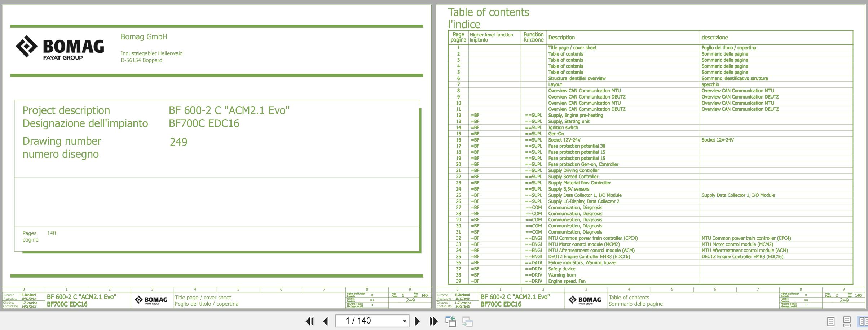
Task: Open 'Warning horn' contents entry
Action: [x=562, y=275]
